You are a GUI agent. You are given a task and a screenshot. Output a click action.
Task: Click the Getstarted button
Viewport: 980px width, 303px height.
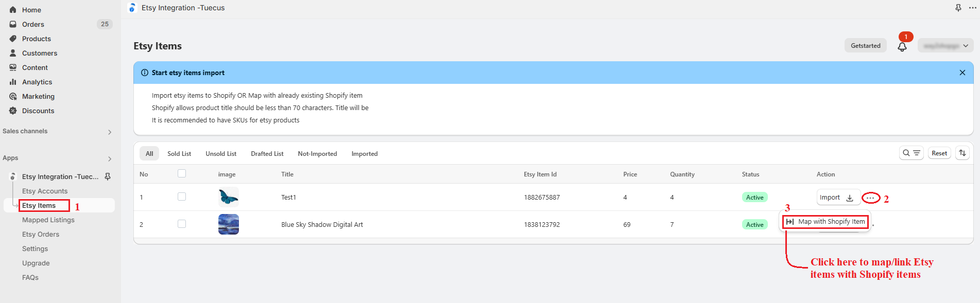[866, 46]
